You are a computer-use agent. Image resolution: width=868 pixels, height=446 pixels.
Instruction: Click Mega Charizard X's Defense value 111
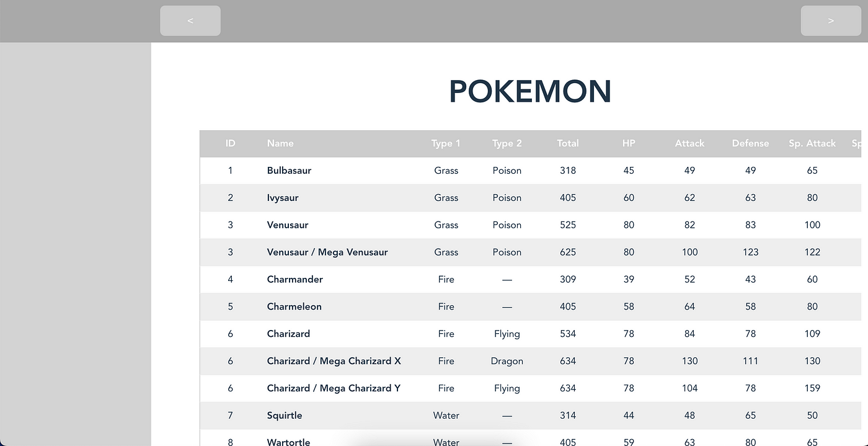750,361
